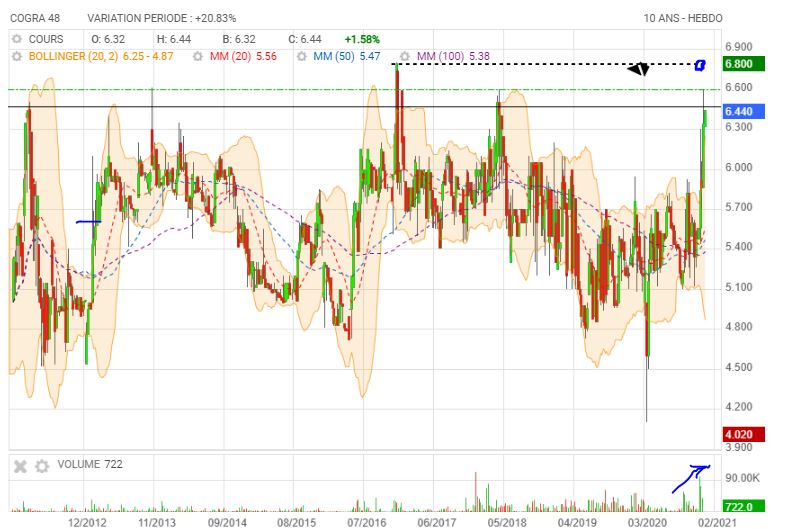Image resolution: width=786 pixels, height=529 pixels.
Task: Click the COGRA 48 title
Action: [35, 18]
